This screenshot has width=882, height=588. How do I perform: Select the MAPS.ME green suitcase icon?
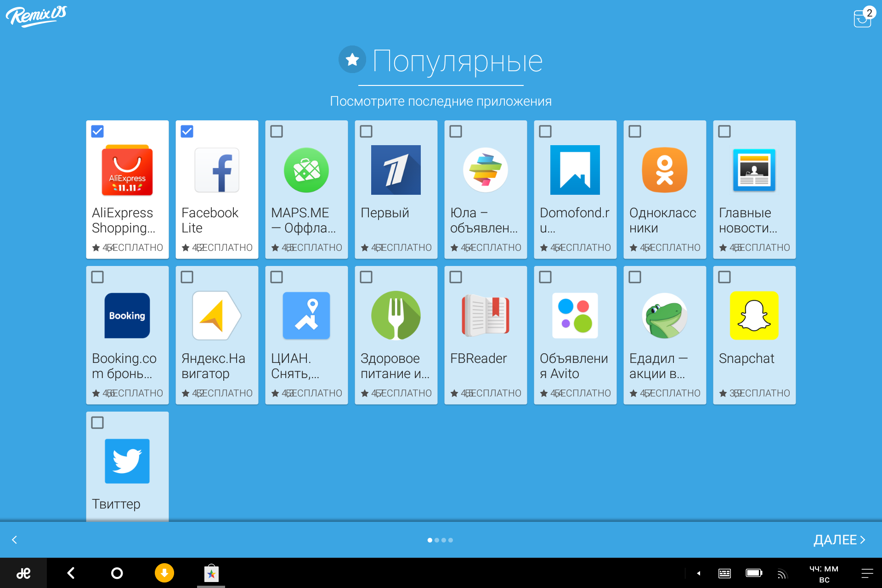tap(306, 170)
